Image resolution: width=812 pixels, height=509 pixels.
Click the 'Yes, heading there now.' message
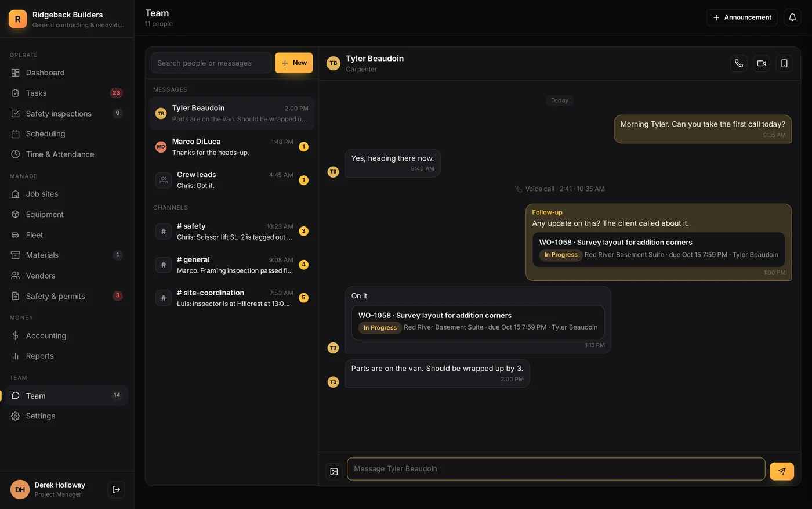click(x=393, y=163)
